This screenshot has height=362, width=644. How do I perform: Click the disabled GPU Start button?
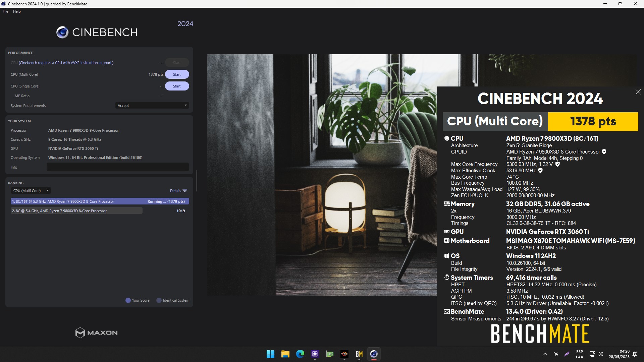177,63
